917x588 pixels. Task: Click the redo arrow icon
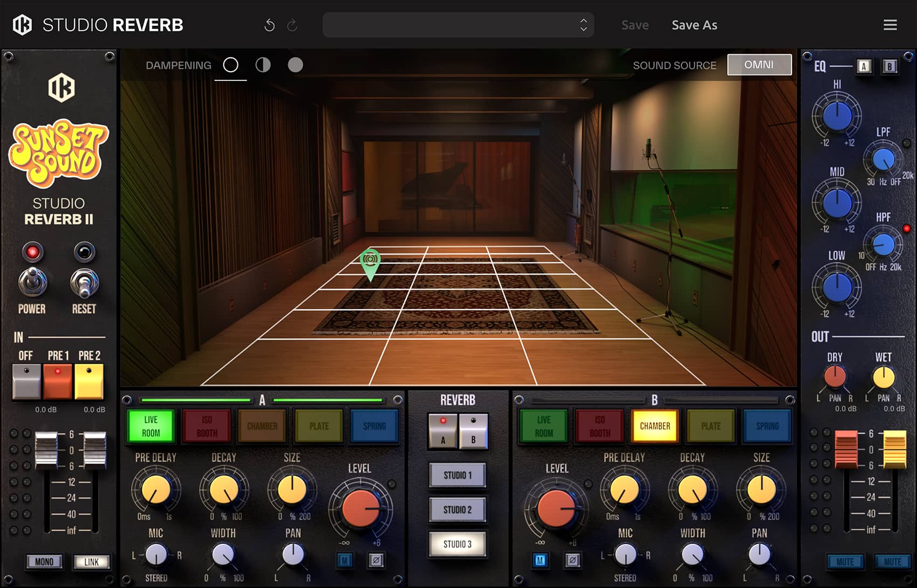[292, 25]
